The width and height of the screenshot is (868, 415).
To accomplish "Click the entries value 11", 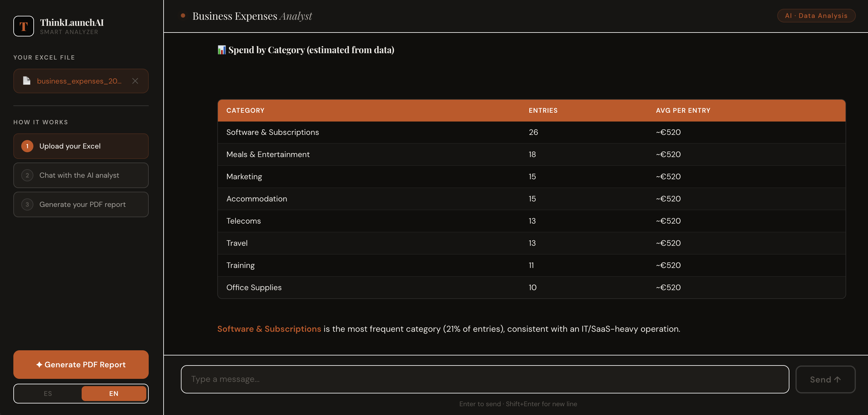I will point(531,266).
